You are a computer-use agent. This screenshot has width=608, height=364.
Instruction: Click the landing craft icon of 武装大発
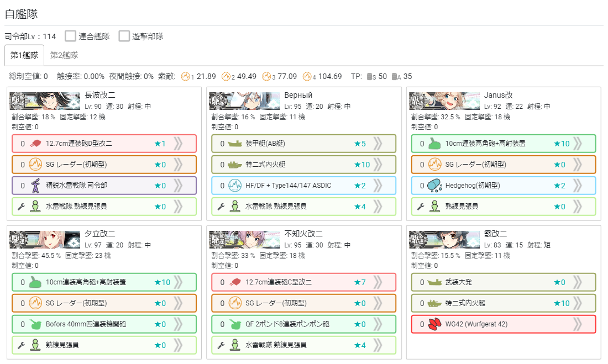coord(434,282)
